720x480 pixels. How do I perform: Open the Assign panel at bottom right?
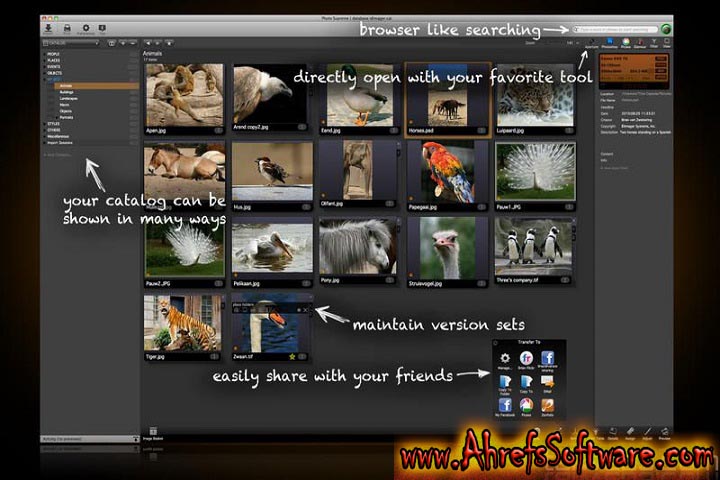[630, 433]
